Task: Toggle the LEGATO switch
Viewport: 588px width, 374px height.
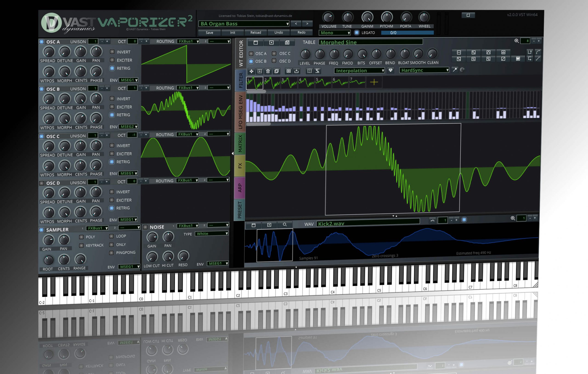Action: coord(357,32)
